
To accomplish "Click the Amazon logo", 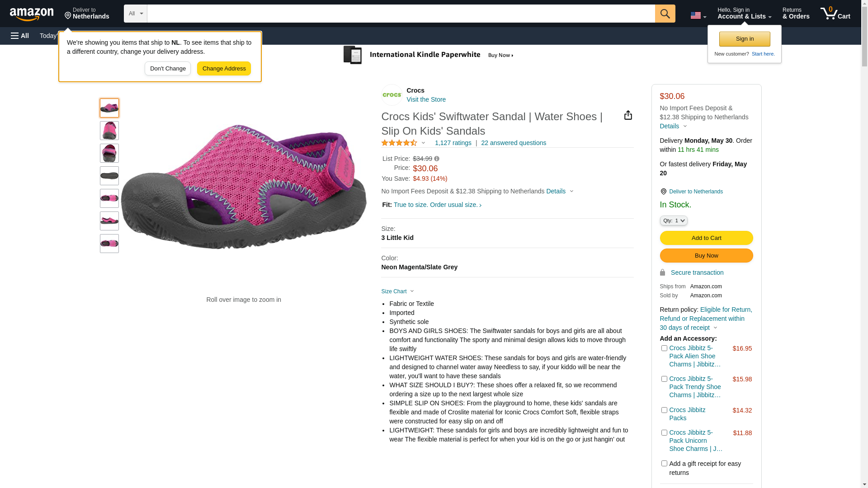I will coord(32,14).
